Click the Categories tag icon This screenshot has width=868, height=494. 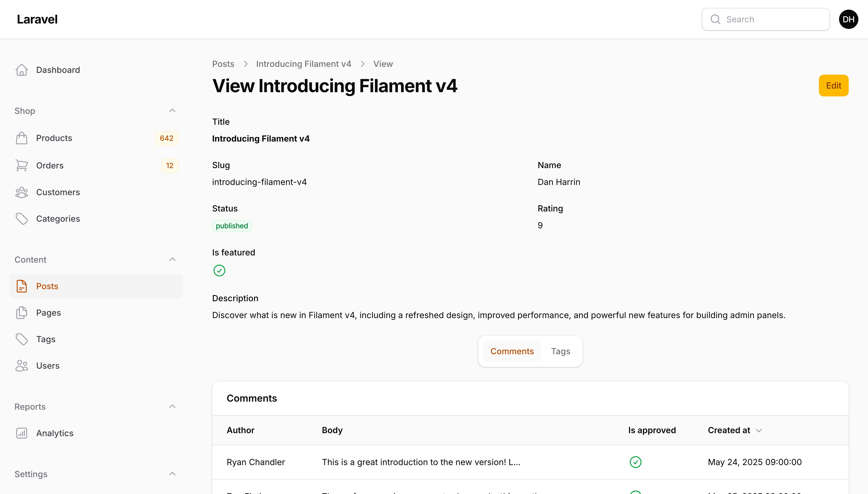click(21, 219)
